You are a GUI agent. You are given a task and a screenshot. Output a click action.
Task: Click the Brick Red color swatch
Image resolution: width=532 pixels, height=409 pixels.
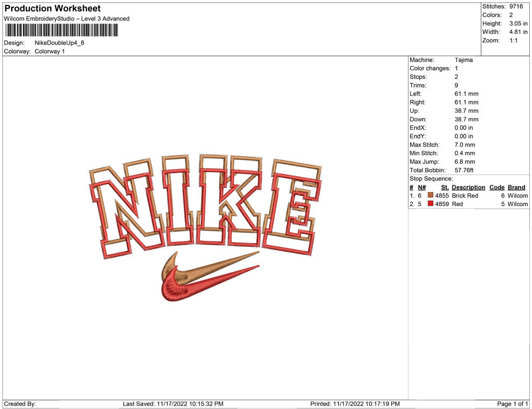click(x=430, y=195)
